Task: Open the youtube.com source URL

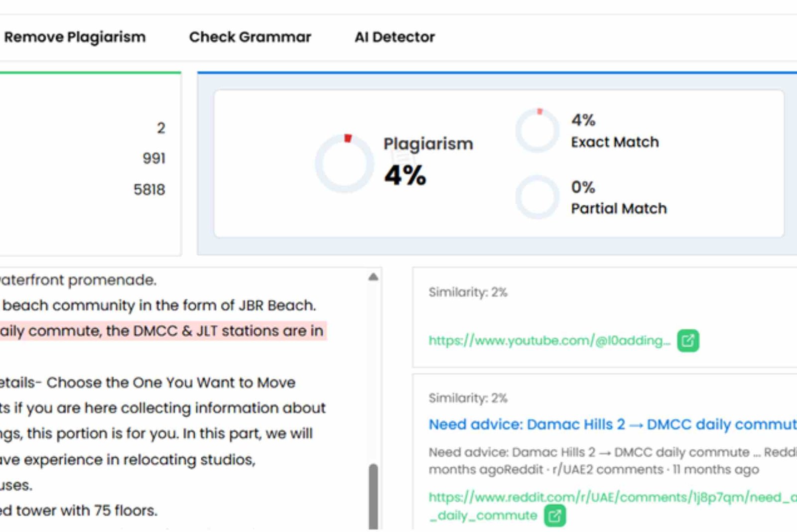Action: [x=549, y=341]
